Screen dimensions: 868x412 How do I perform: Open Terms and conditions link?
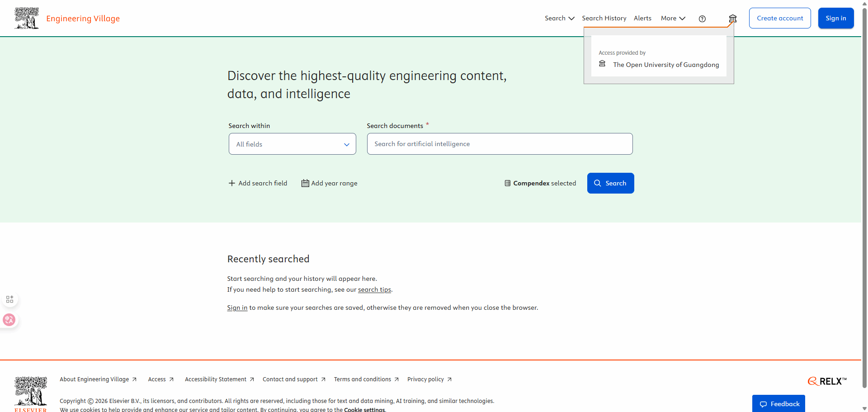366,379
